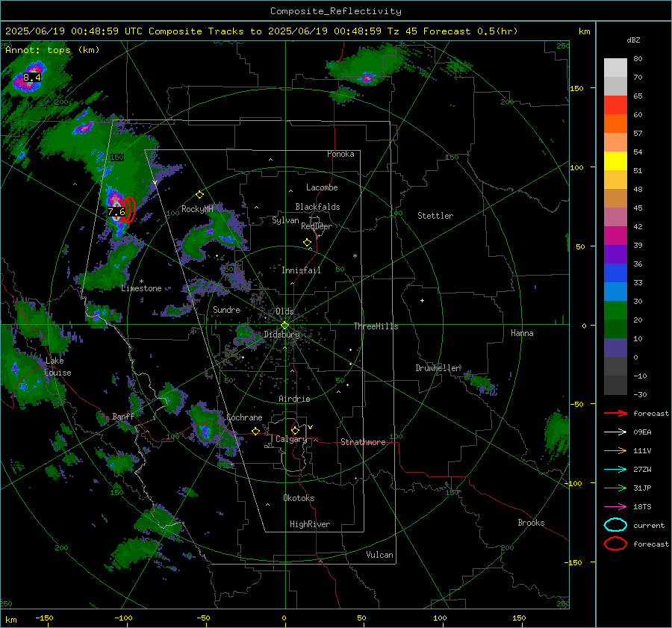Click the yellow diamond marker beside RockyMH
This screenshot has height=628, width=672.
199,195
